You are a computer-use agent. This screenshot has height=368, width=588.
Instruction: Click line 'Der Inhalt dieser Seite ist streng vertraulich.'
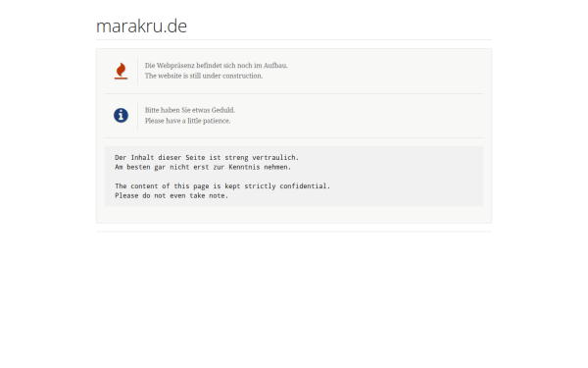pyautogui.click(x=207, y=157)
